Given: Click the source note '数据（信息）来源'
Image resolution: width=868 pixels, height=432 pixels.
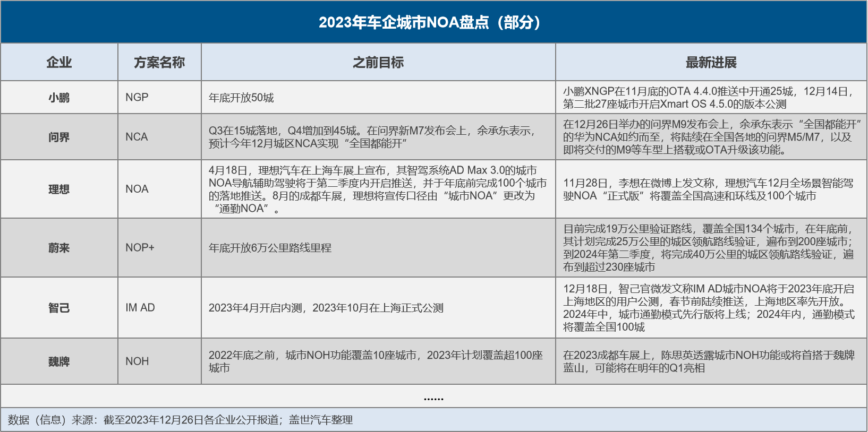Looking at the screenshot, I should pos(433,420).
